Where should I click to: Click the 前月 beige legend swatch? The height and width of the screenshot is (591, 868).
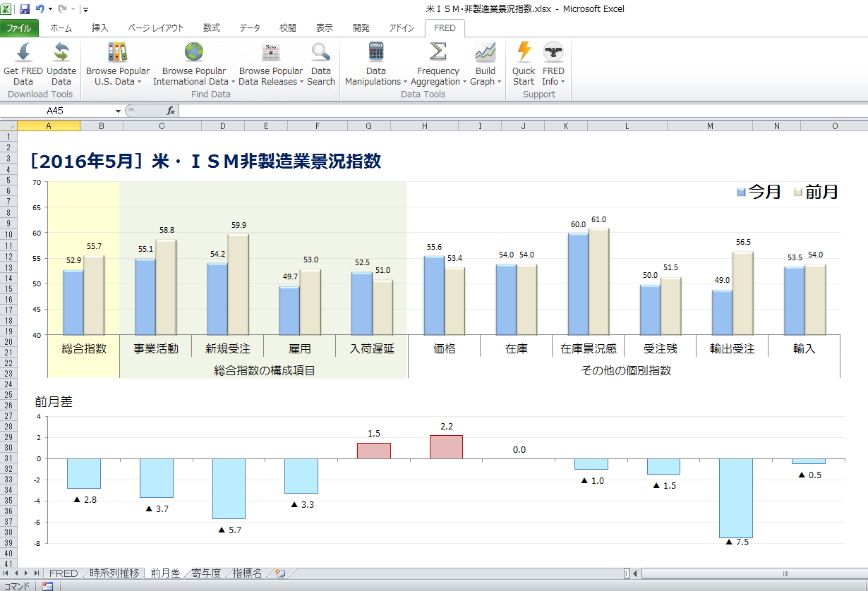coord(799,192)
